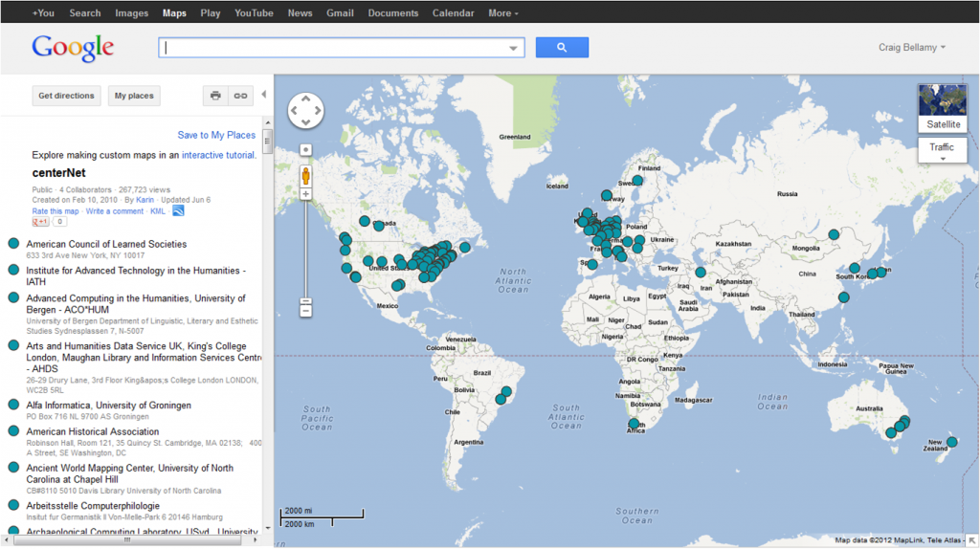Select Arbeitsstelle Computerphilologie entry
Viewport: 980px width, 549px height.
click(93, 506)
